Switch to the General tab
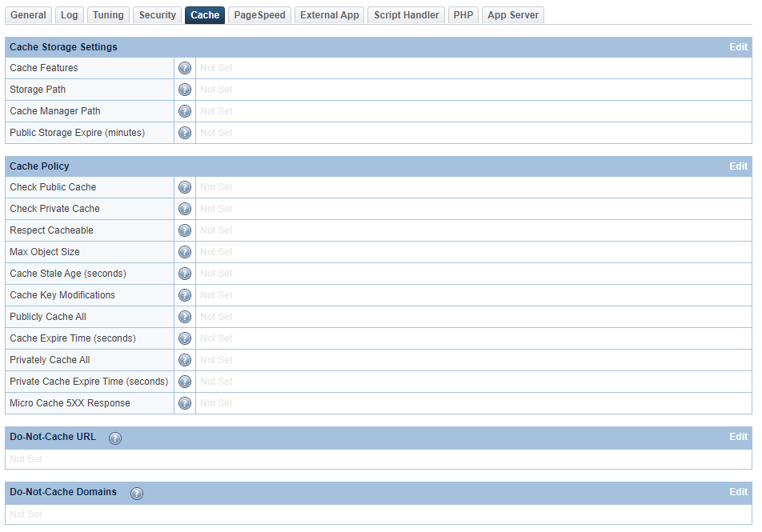The height and width of the screenshot is (532, 762). pos(28,14)
